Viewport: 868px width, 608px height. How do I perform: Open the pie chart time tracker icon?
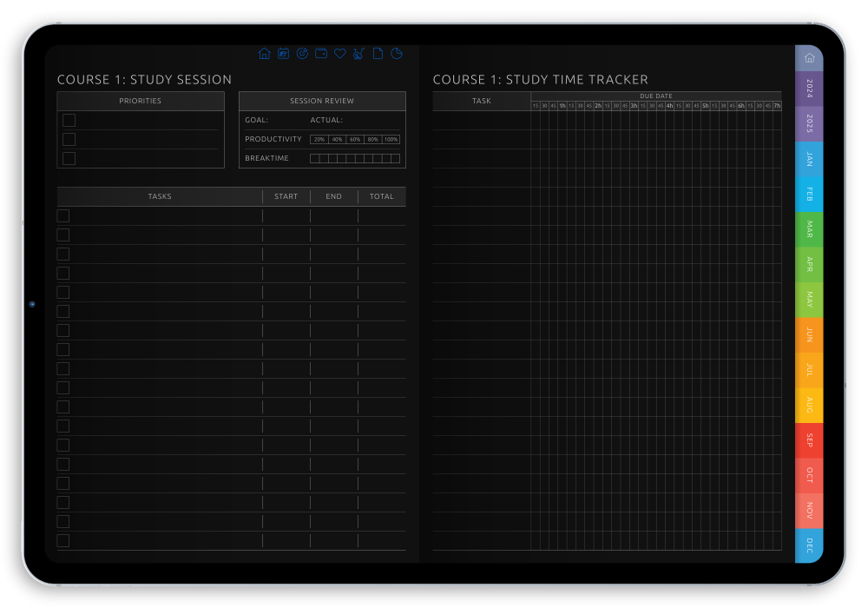[x=396, y=53]
